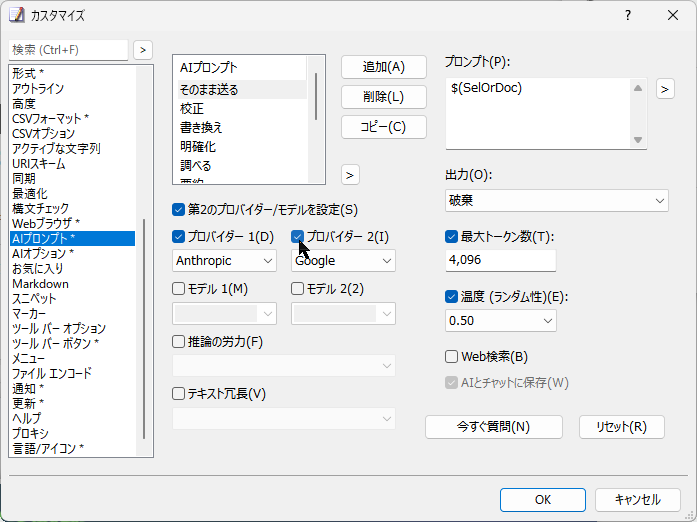The width and height of the screenshot is (697, 522).
Task: Uncheck 第2のプロバイダー/モデルを設定 checkbox
Action: pyautogui.click(x=178, y=209)
